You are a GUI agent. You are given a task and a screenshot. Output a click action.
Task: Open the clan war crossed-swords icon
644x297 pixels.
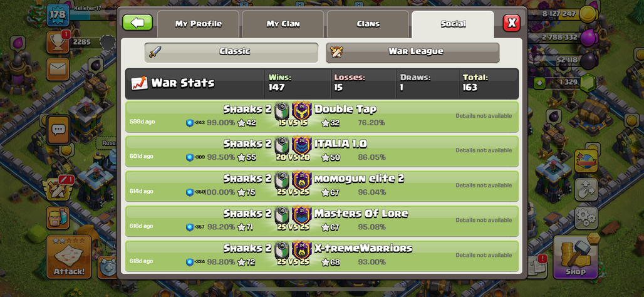pyautogui.click(x=58, y=189)
